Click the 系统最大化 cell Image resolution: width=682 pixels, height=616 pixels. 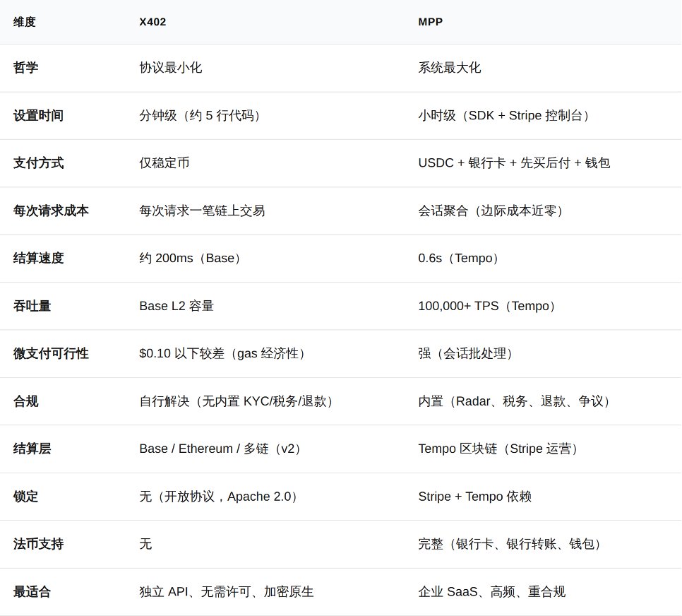pos(449,68)
